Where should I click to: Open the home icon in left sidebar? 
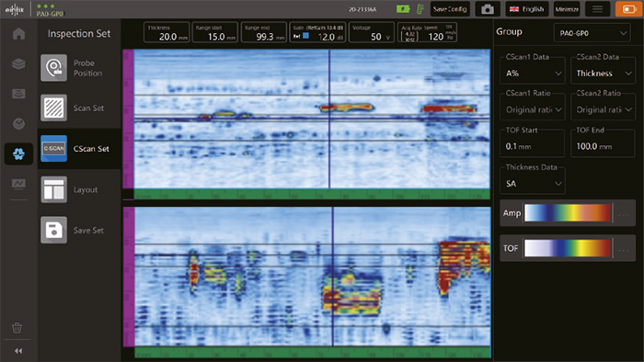pyautogui.click(x=18, y=34)
